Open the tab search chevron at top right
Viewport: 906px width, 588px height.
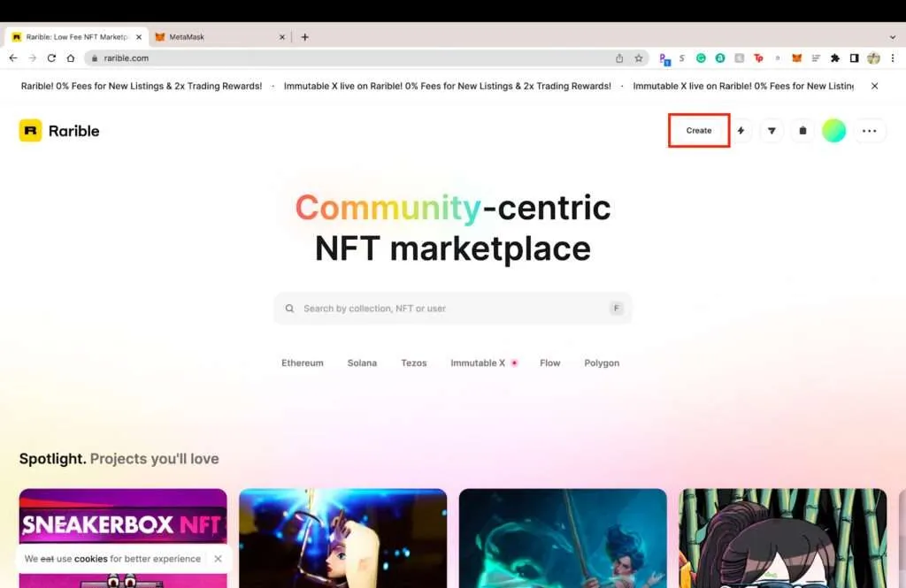pyautogui.click(x=892, y=36)
